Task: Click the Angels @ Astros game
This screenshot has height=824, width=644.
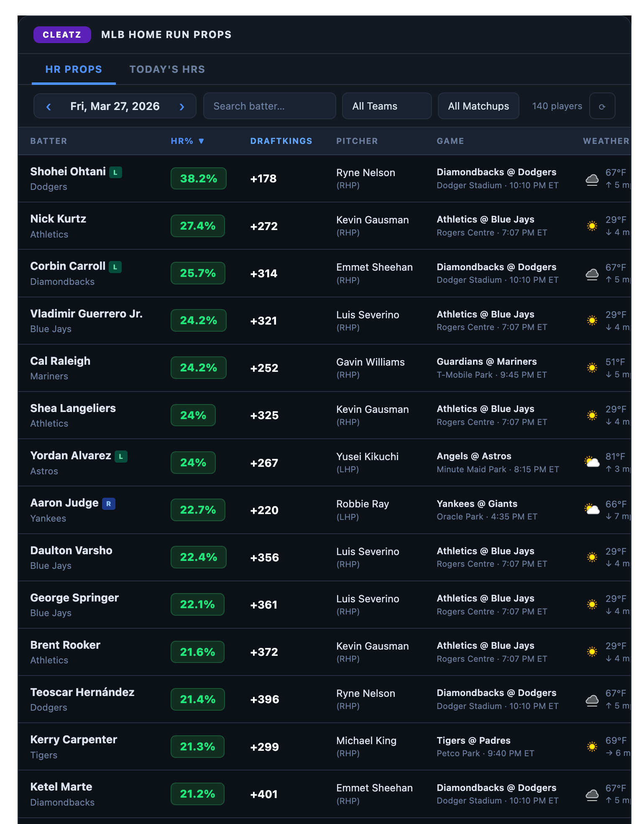Action: tap(474, 456)
